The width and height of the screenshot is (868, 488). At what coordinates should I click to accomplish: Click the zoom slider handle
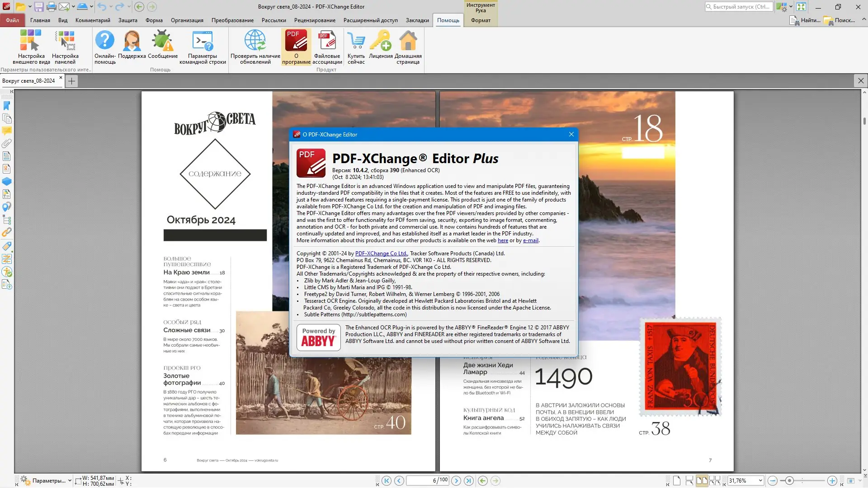[x=789, y=481]
